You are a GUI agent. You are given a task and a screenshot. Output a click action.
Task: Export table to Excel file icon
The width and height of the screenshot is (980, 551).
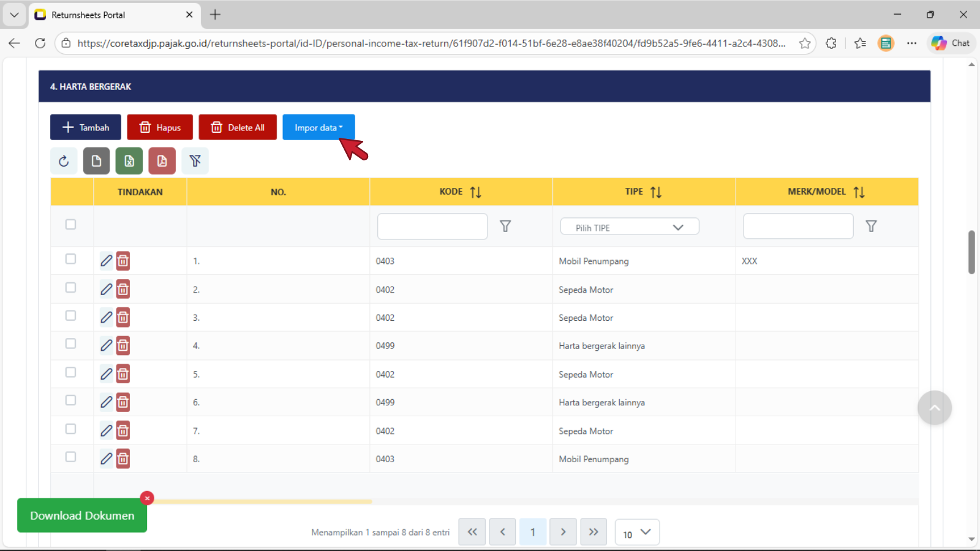(x=129, y=161)
